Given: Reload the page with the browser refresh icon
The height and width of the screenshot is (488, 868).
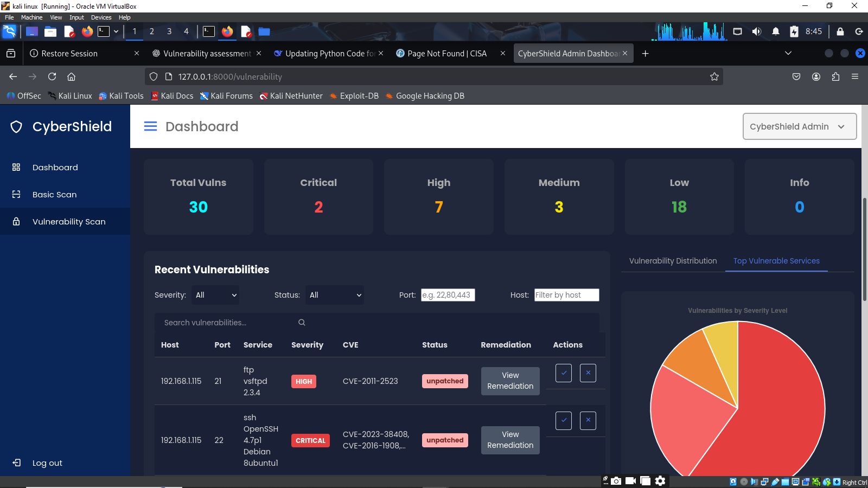Looking at the screenshot, I should tap(52, 76).
